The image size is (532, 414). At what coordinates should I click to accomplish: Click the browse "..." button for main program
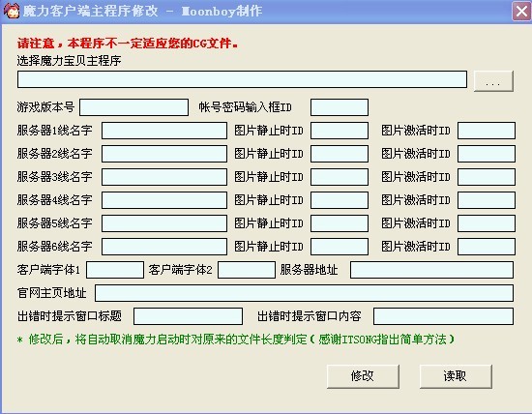[x=493, y=80]
